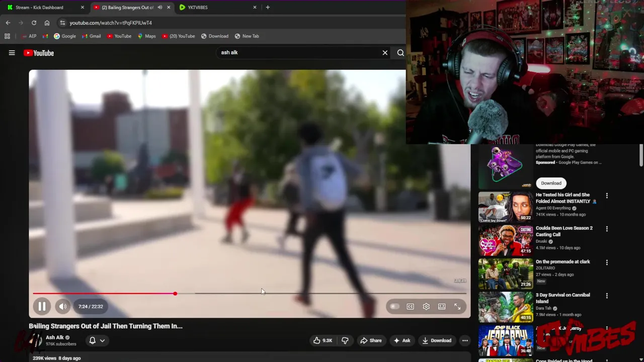Switch to theater mode
This screenshot has width=644, height=362.
[442, 306]
